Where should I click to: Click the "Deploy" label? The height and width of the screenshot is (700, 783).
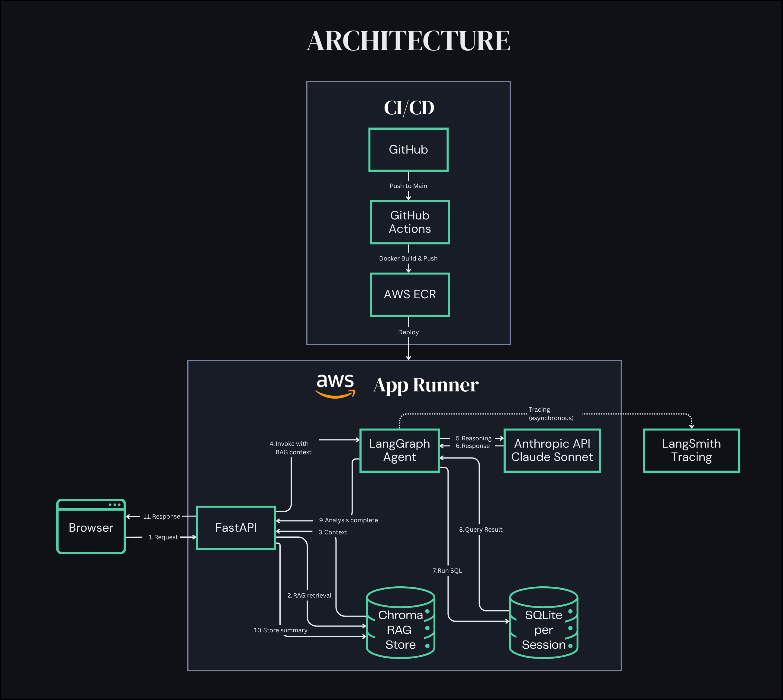(408, 332)
